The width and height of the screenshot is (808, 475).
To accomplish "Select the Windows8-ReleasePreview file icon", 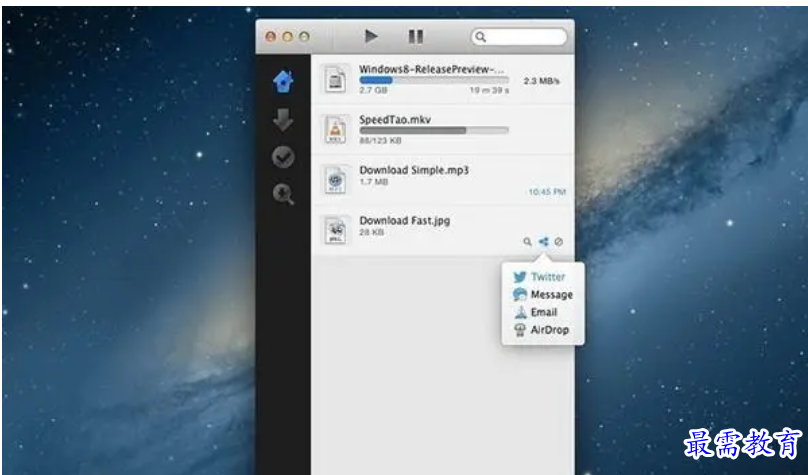I will pos(335,80).
